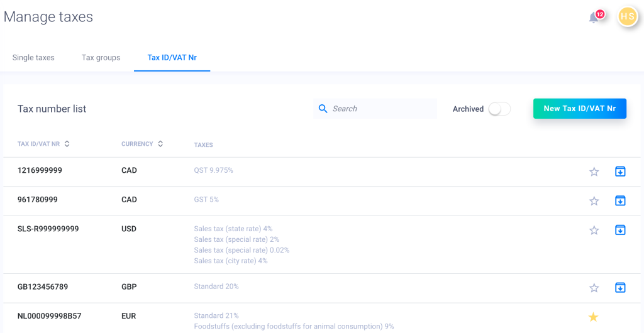Open the GB123456789 tax number row
Viewport: 644px width, 333px height.
(43, 287)
